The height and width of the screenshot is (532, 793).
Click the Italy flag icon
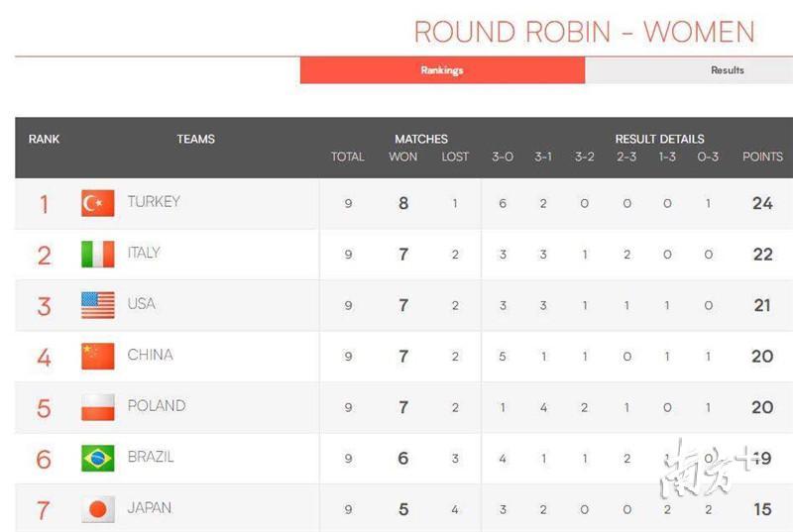97,255
